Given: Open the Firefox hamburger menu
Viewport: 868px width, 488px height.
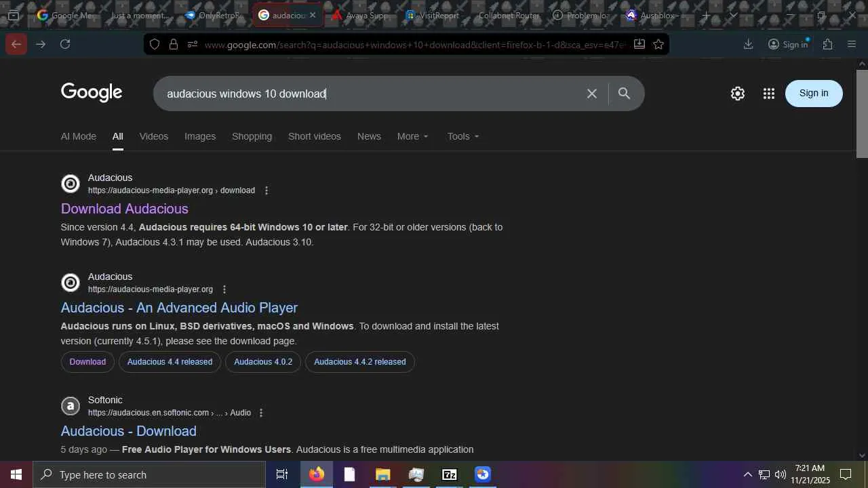Looking at the screenshot, I should (852, 44).
